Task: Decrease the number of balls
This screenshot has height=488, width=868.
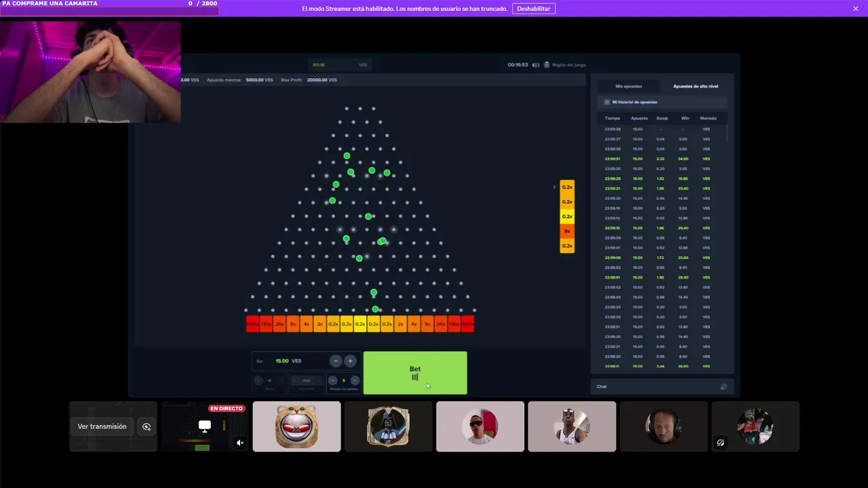Action: click(x=332, y=380)
